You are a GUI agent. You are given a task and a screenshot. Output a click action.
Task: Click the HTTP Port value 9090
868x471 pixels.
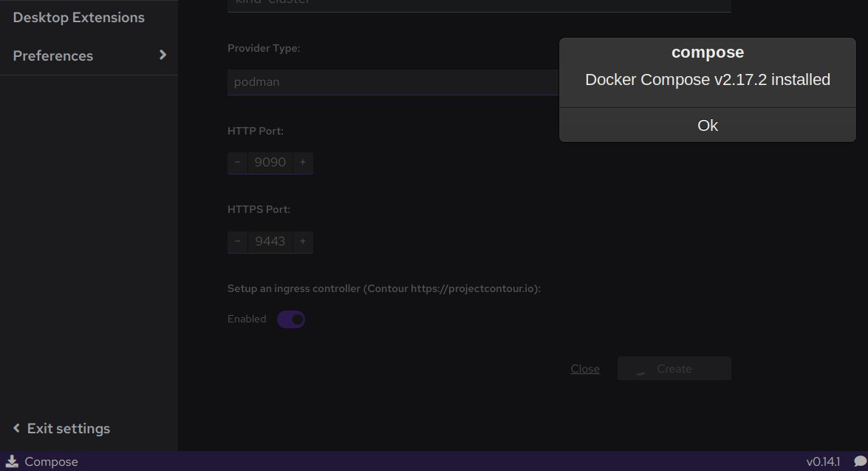coord(270,163)
